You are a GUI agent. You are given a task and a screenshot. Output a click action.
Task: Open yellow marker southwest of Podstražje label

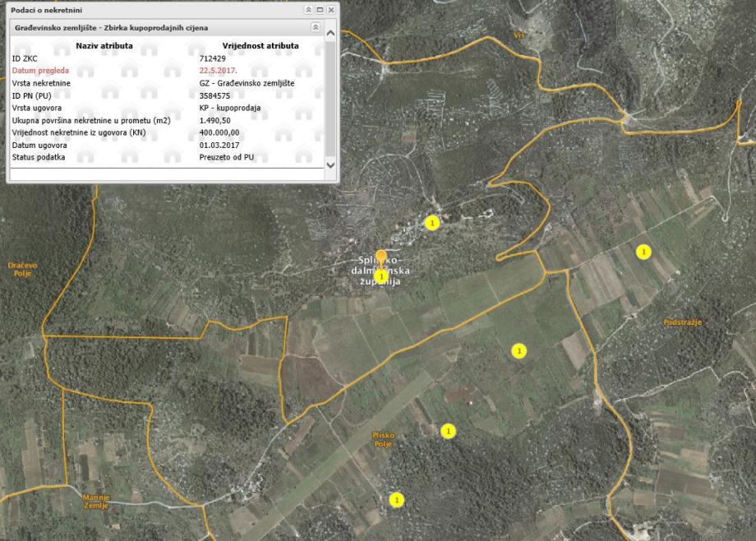click(x=519, y=351)
